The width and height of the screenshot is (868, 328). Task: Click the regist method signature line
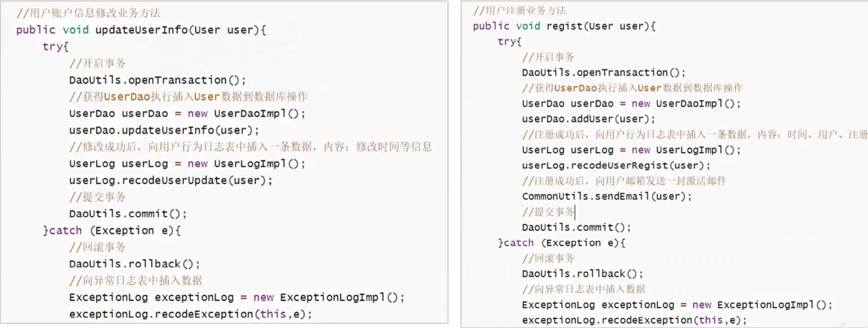[x=564, y=26]
